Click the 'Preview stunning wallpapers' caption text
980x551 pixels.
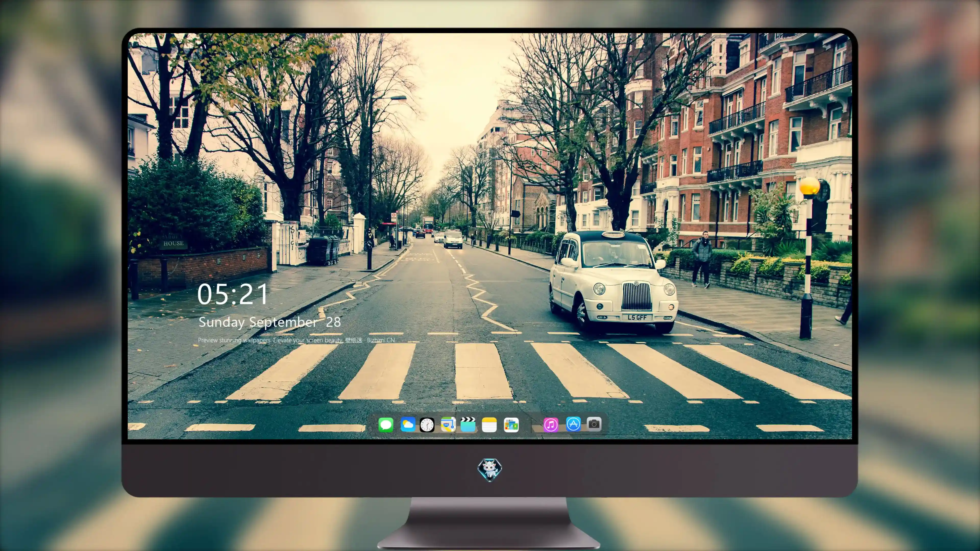point(296,340)
